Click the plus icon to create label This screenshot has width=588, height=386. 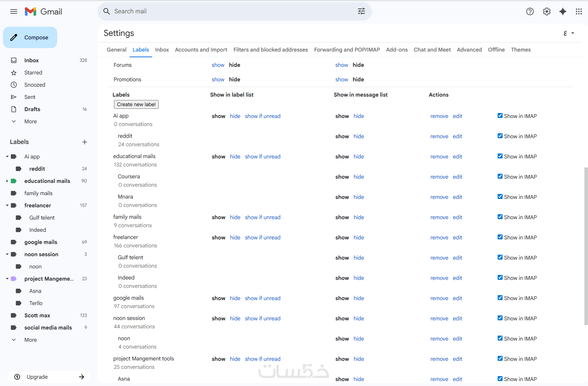point(85,142)
